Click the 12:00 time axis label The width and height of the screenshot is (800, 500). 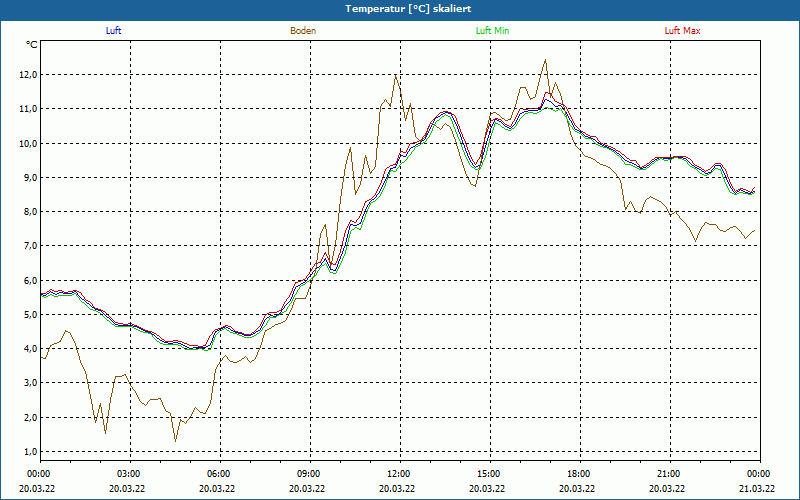pyautogui.click(x=400, y=474)
